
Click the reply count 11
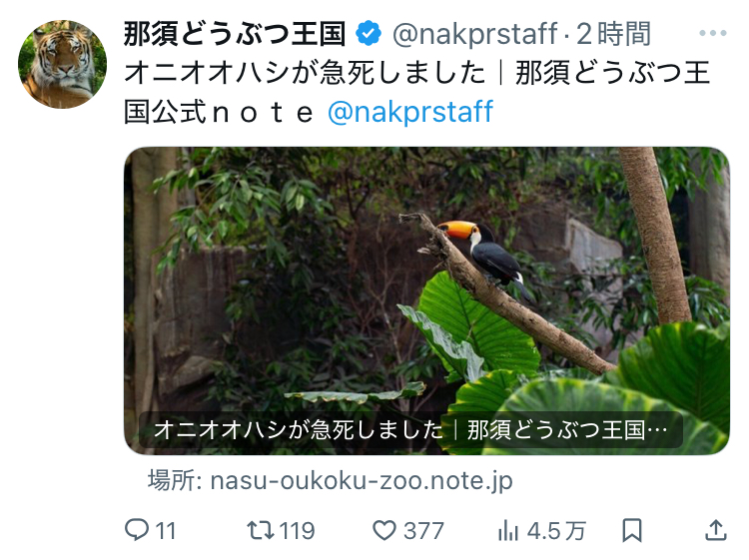(166, 530)
